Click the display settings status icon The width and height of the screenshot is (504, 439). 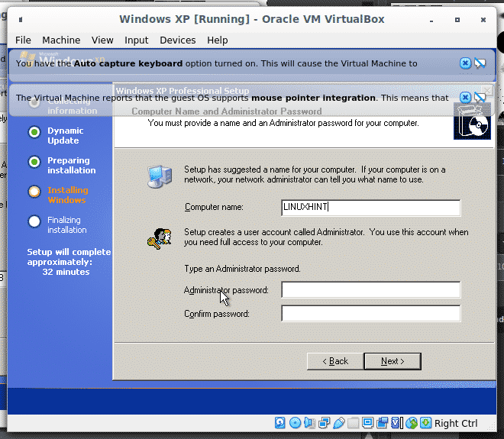pyautogui.click(x=367, y=423)
